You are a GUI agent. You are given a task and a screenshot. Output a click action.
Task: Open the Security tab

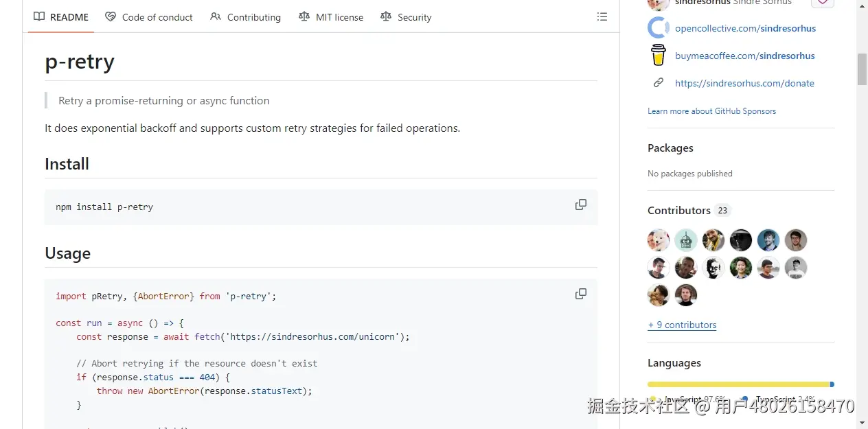[x=406, y=17]
